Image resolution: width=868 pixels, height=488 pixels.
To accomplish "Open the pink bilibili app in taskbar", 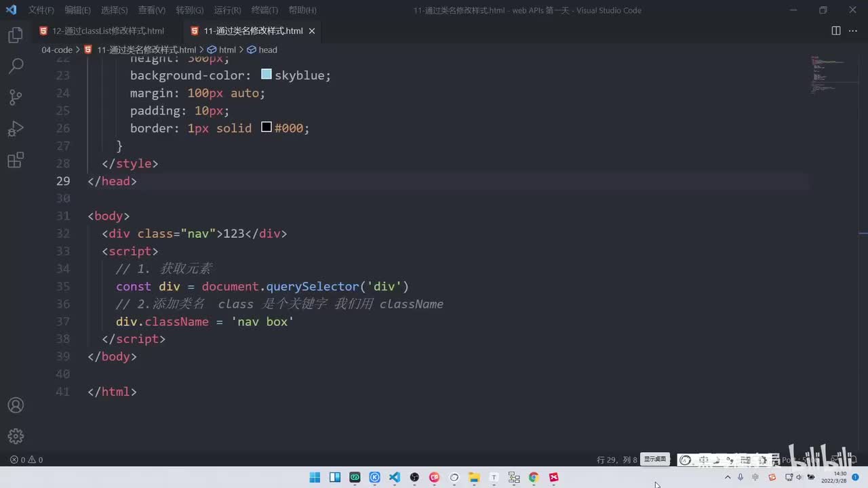I will pos(434,477).
